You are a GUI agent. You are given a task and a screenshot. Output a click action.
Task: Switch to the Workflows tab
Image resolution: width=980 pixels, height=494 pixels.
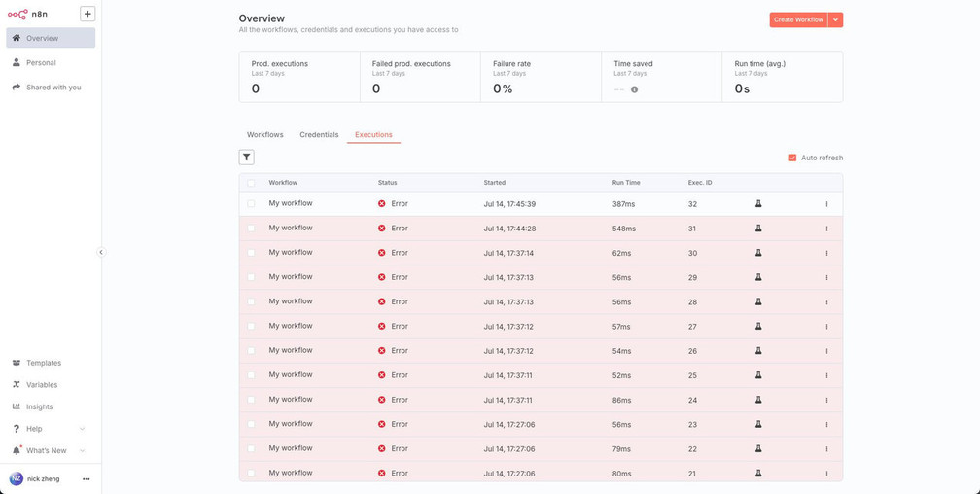[x=265, y=134]
